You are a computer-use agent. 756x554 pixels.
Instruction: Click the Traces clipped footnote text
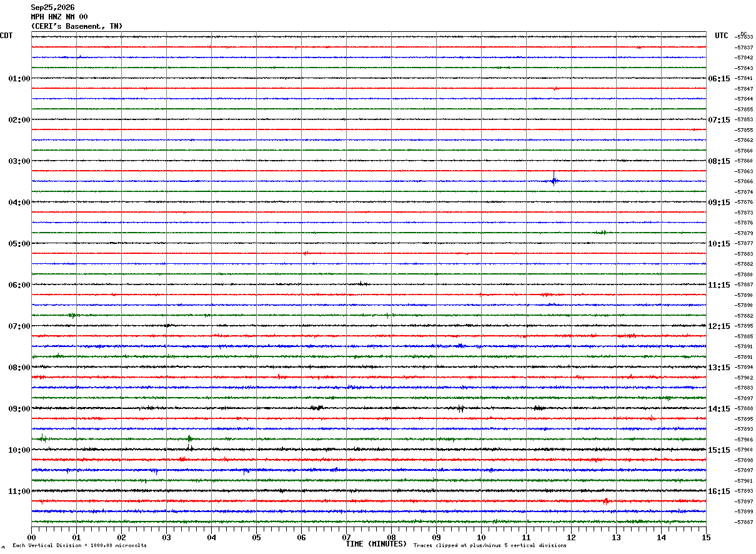tap(490, 546)
